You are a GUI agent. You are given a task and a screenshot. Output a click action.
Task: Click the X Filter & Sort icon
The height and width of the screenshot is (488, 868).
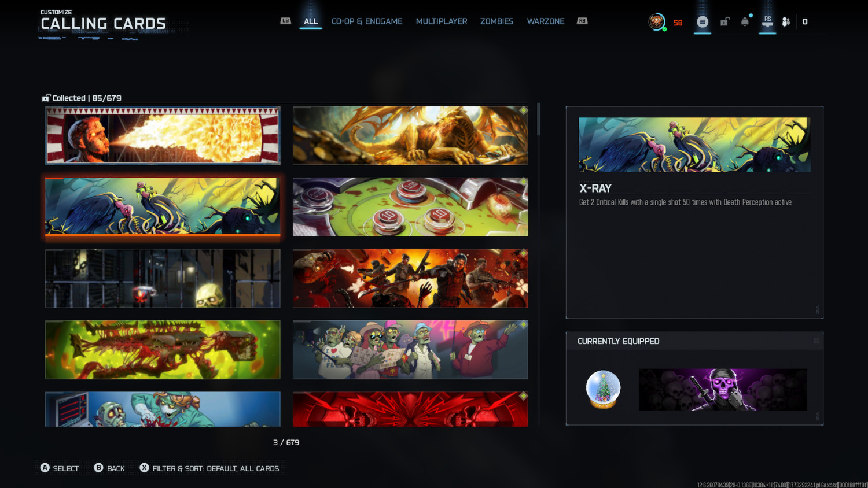pyautogui.click(x=145, y=468)
